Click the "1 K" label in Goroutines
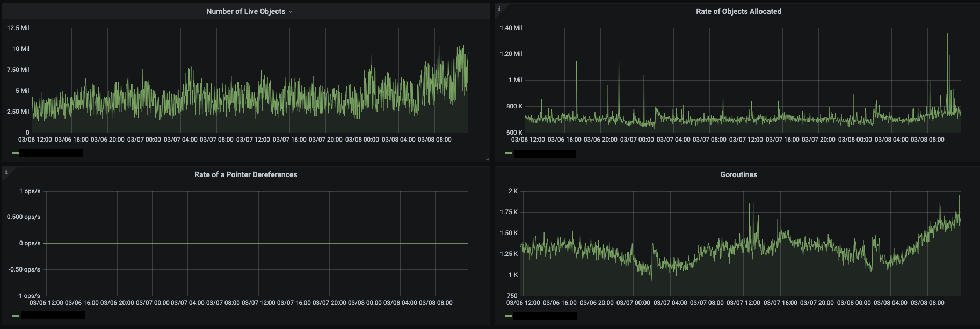The image size is (980, 329). (x=513, y=275)
